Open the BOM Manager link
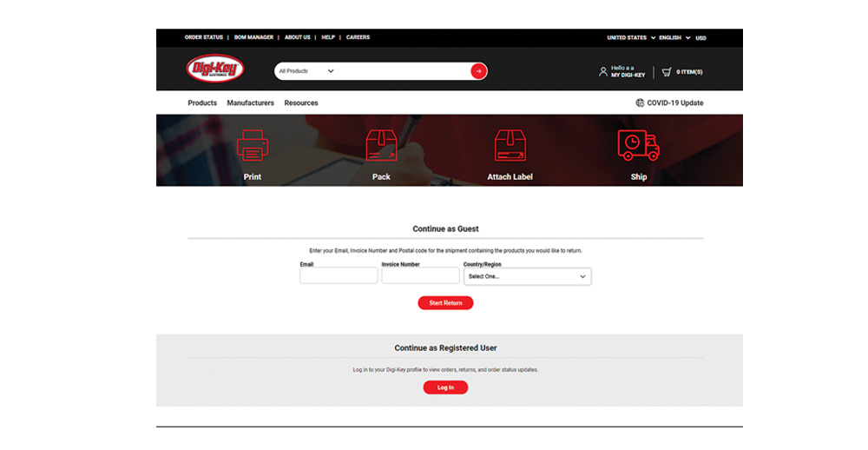The image size is (868, 450). pyautogui.click(x=253, y=37)
